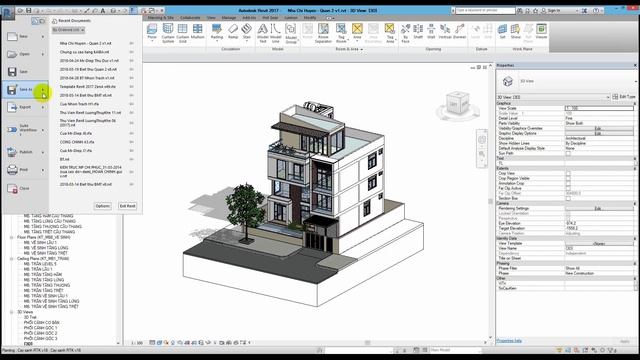Select the By Face opening tool
The height and width of the screenshot is (360, 640).
(405, 33)
